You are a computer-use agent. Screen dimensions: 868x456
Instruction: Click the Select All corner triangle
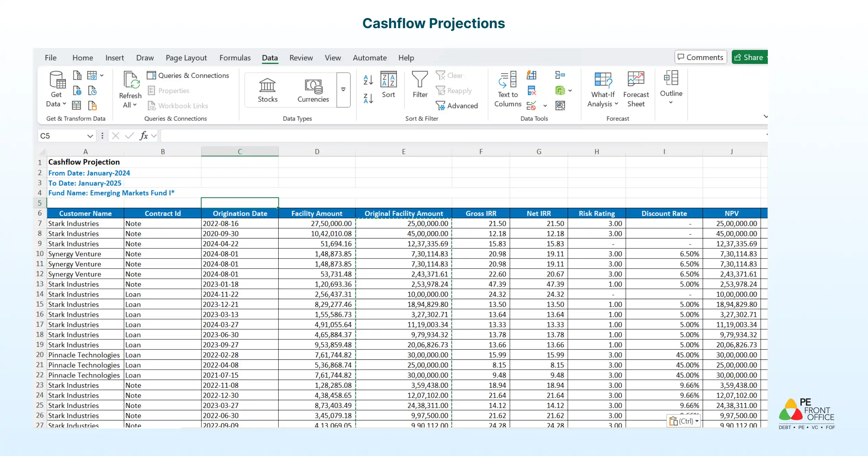coord(42,152)
